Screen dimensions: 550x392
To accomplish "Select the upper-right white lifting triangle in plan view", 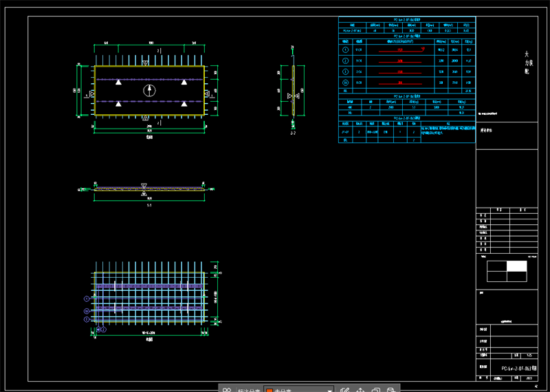I will pyautogui.click(x=184, y=82).
